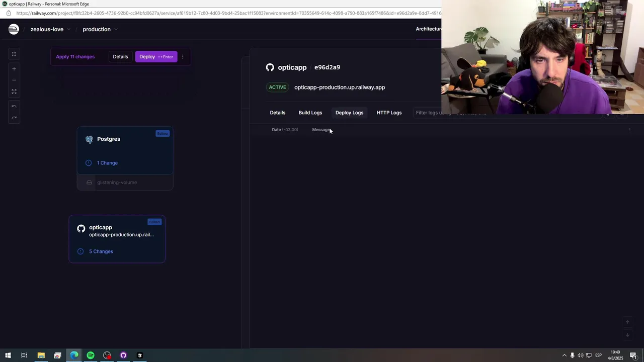Show hidden system tray icons
Image resolution: width=644 pixels, height=362 pixels.
pos(564,355)
